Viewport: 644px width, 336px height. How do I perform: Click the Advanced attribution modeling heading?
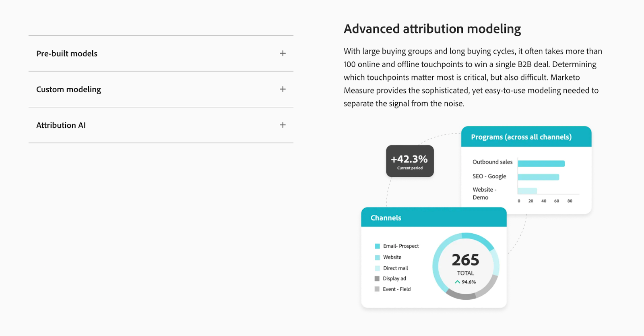[x=432, y=29]
